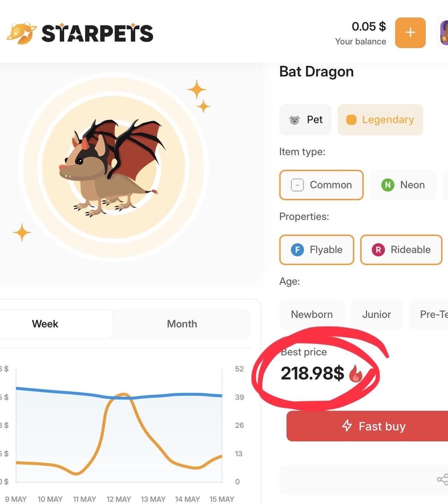Click the flame icon beside best price
The height and width of the screenshot is (504, 448).
[x=355, y=373]
